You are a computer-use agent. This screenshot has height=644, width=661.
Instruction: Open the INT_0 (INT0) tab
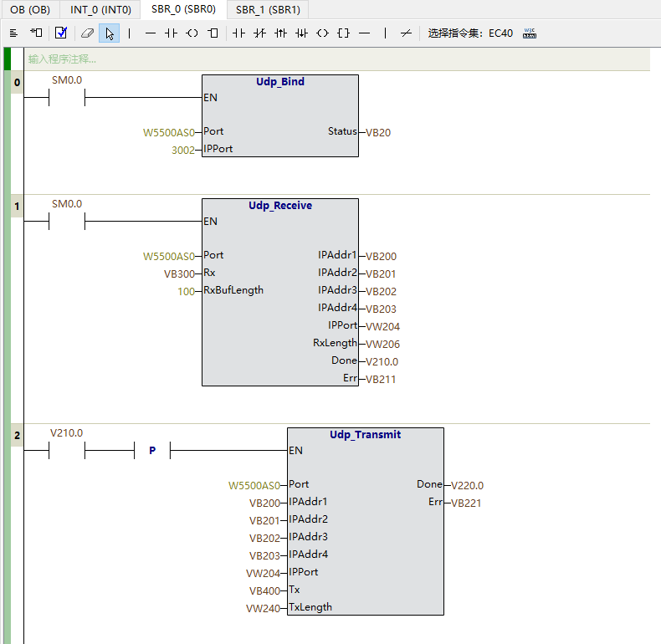click(101, 10)
